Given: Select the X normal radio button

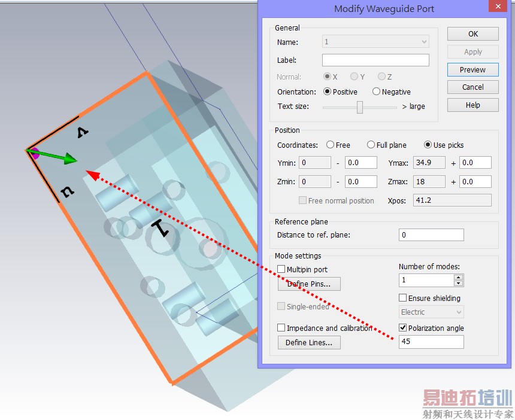Looking at the screenshot, I should (x=327, y=77).
